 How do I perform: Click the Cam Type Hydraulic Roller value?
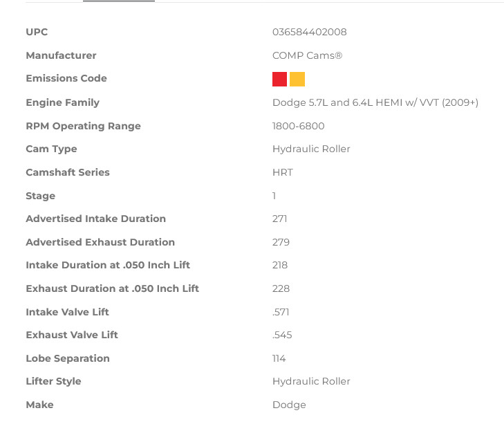pos(311,149)
